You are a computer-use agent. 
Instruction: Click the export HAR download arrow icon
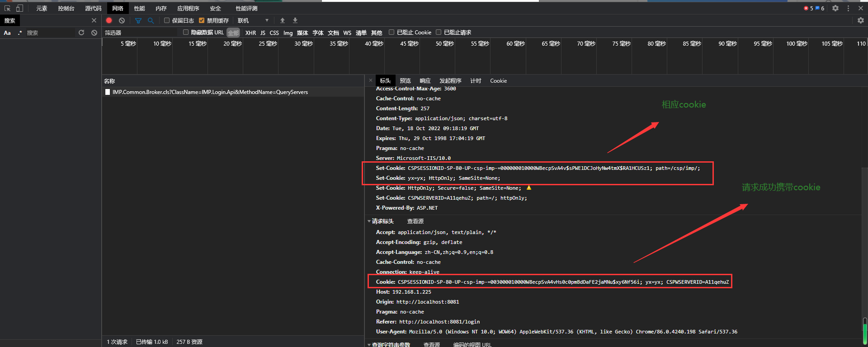[295, 20]
